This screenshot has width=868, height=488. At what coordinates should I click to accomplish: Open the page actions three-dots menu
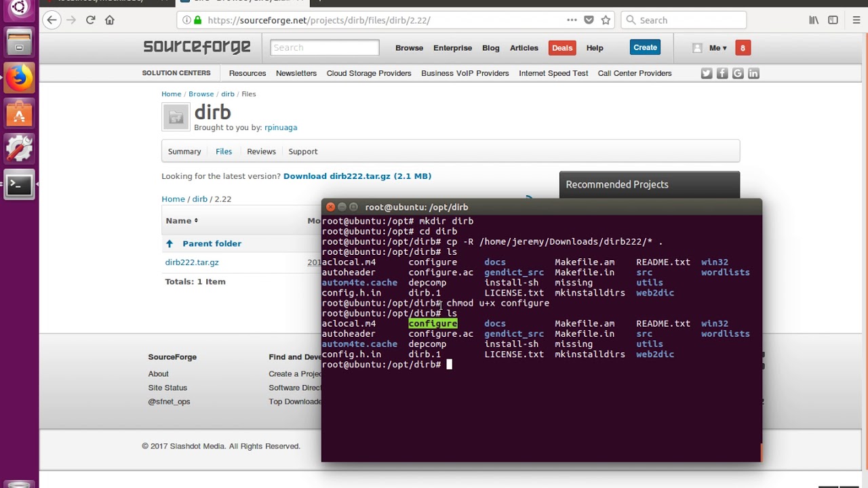point(572,20)
